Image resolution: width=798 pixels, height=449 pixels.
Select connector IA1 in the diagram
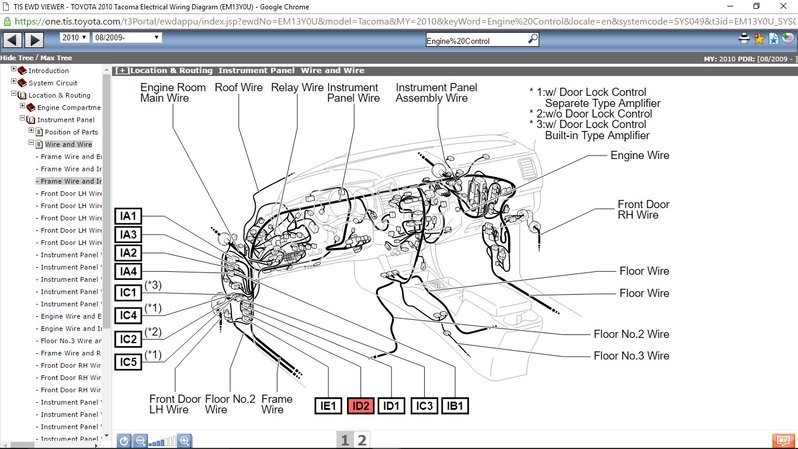[128, 216]
